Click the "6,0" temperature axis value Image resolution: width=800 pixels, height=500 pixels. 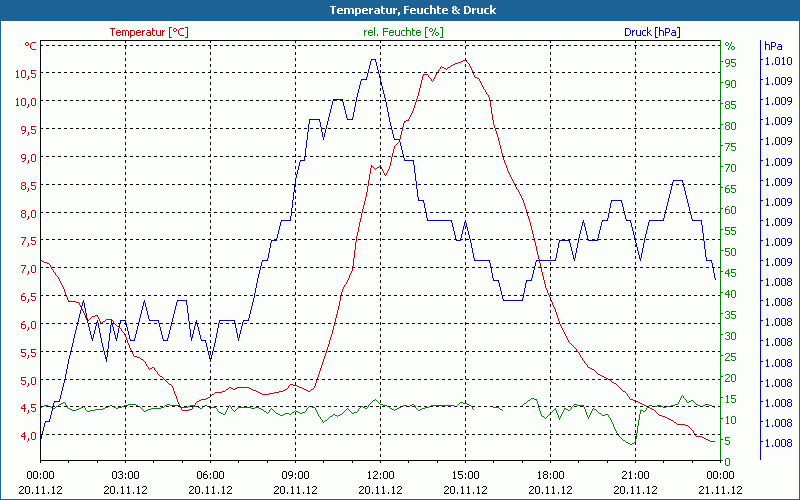click(29, 324)
